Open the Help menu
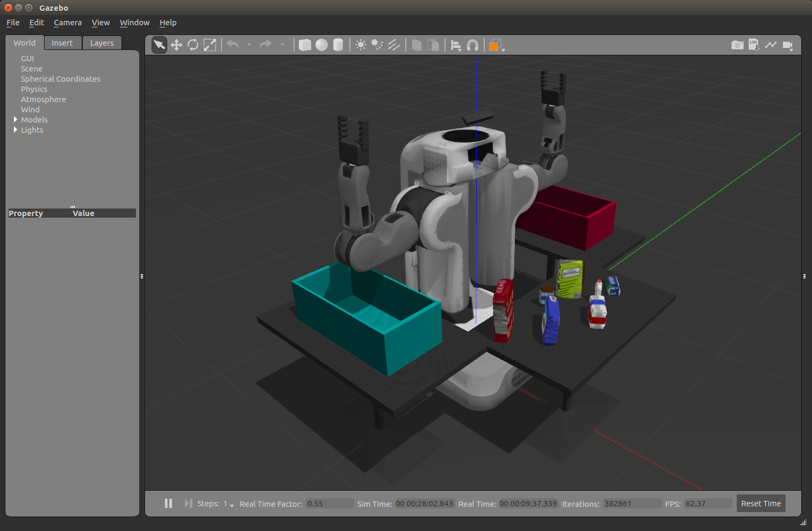This screenshot has height=531, width=812. tap(168, 23)
